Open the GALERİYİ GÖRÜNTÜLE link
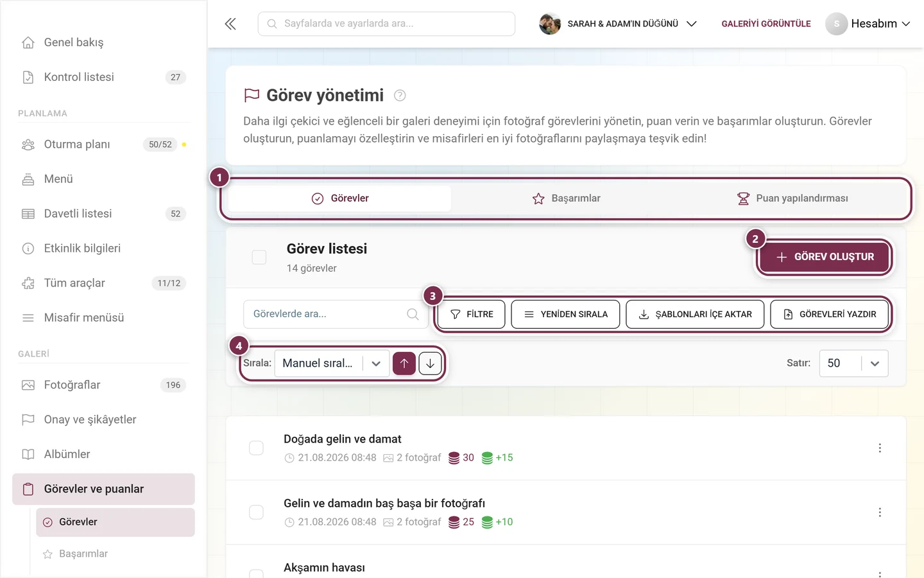Screen dimensions: 924x578 pos(766,24)
